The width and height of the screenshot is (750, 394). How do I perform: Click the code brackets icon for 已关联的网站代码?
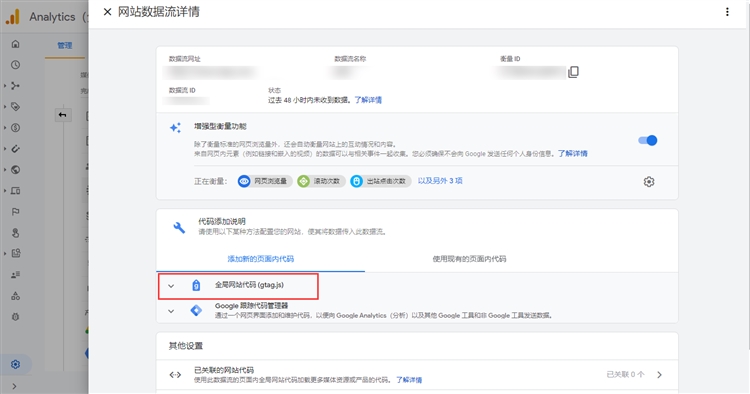175,375
